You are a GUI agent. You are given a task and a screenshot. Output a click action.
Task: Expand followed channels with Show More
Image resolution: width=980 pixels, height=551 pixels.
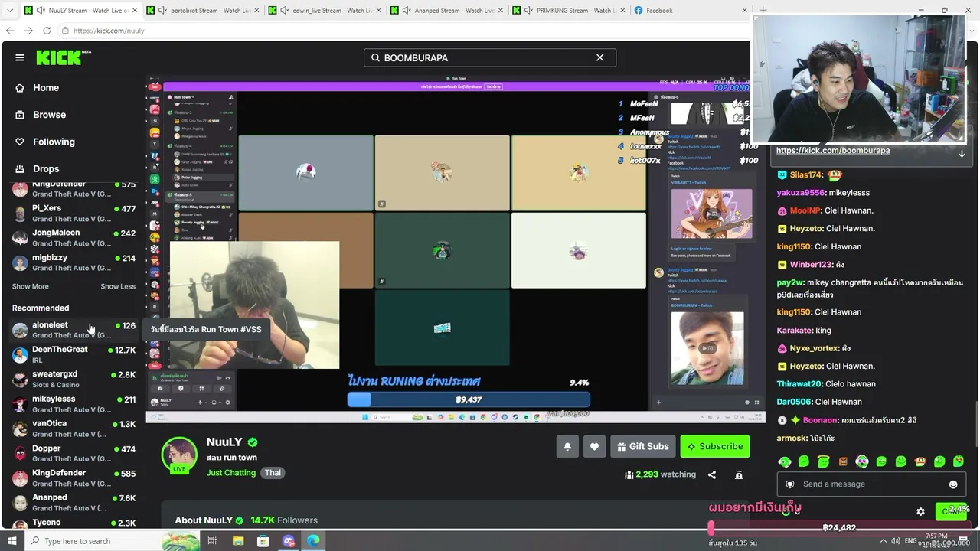(31, 286)
